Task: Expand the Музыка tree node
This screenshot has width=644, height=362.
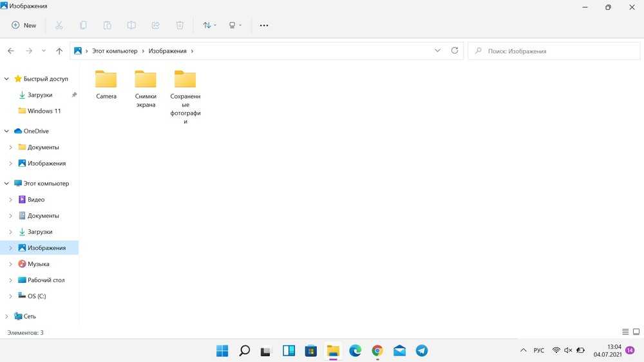Action: 10,264
